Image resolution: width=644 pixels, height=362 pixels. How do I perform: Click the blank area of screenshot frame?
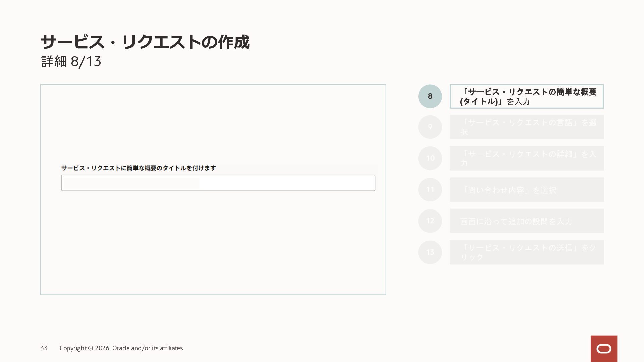[213, 248]
